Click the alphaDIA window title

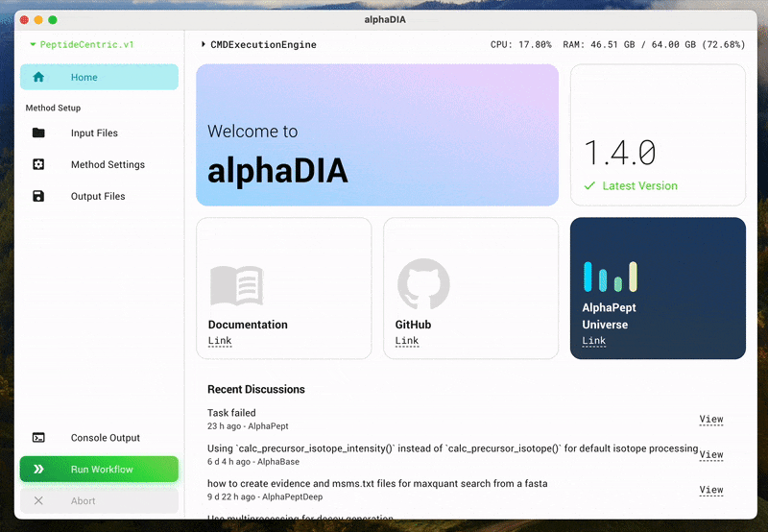coord(385,19)
